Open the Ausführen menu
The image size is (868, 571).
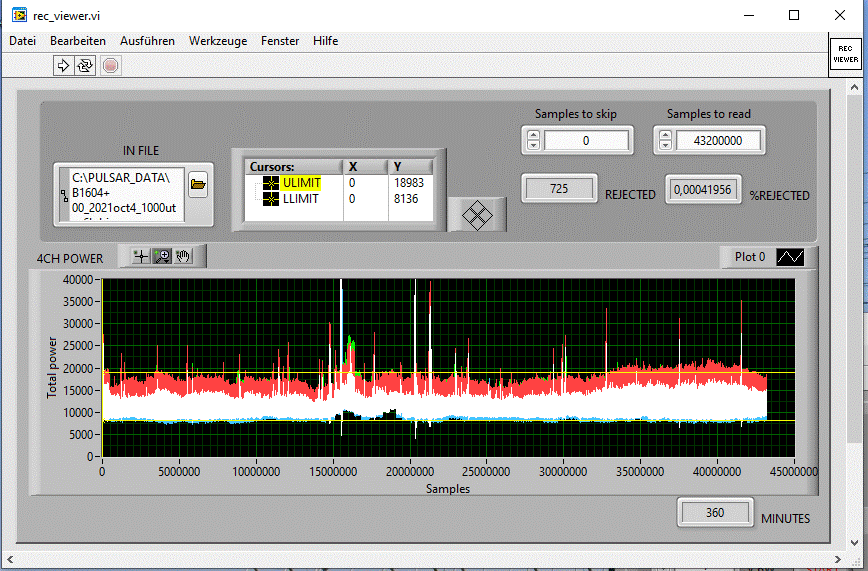click(x=147, y=41)
